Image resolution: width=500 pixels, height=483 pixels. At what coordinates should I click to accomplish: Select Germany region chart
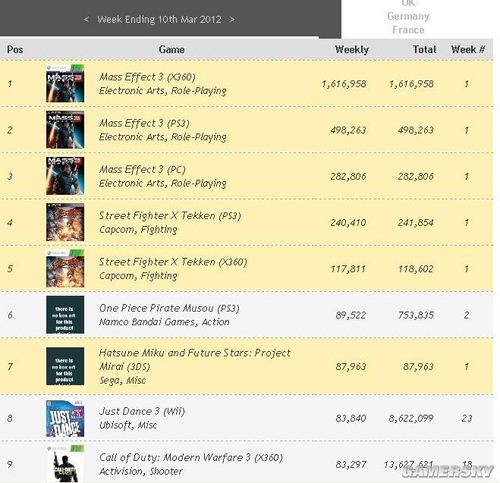point(408,16)
